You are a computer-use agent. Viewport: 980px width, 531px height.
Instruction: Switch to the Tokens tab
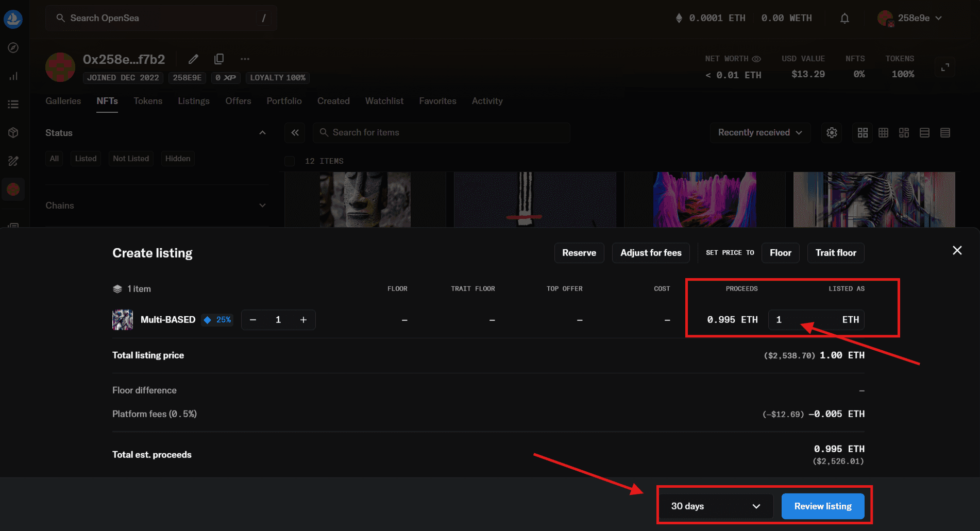[148, 101]
